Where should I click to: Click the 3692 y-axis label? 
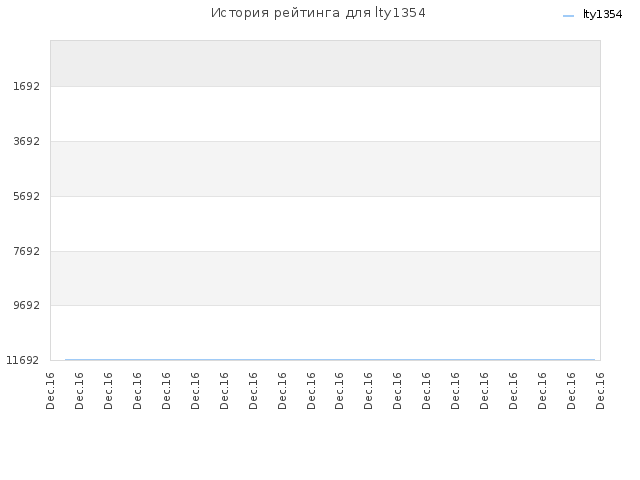point(27,141)
